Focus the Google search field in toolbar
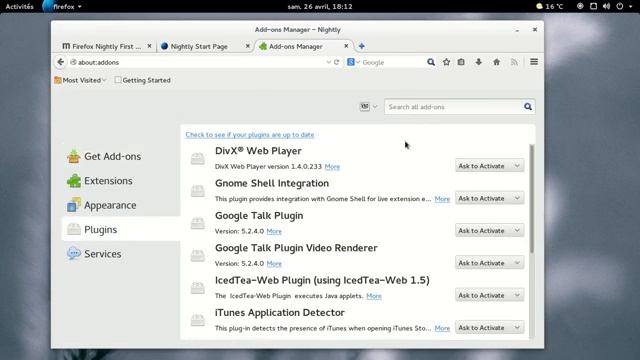The width and height of the screenshot is (640, 360). (x=393, y=62)
